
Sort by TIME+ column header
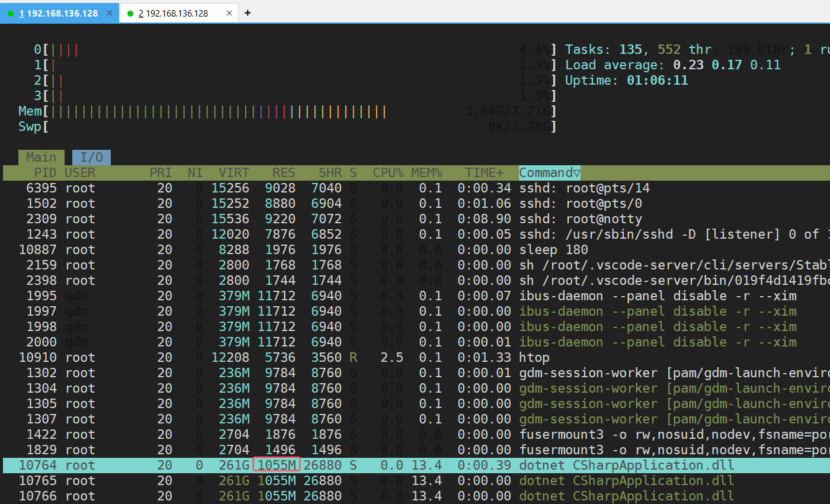[x=484, y=173]
